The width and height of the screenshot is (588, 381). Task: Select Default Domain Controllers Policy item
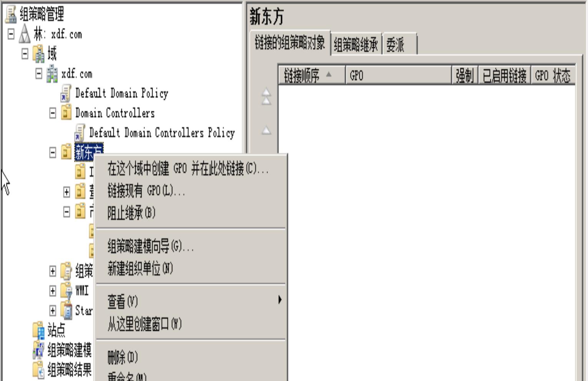click(x=162, y=133)
